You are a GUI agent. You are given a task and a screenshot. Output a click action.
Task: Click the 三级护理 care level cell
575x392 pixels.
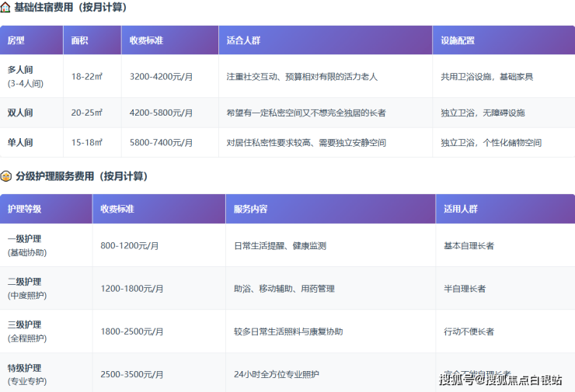tap(24, 324)
